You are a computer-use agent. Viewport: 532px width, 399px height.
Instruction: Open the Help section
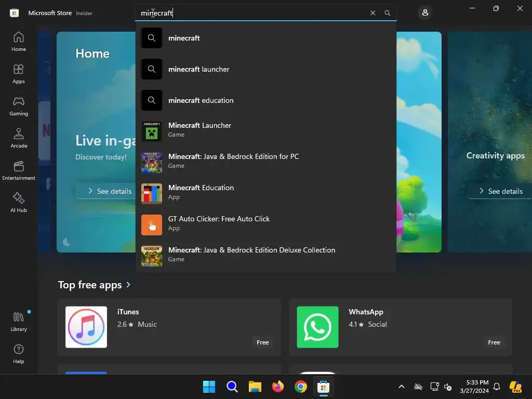[19, 354]
